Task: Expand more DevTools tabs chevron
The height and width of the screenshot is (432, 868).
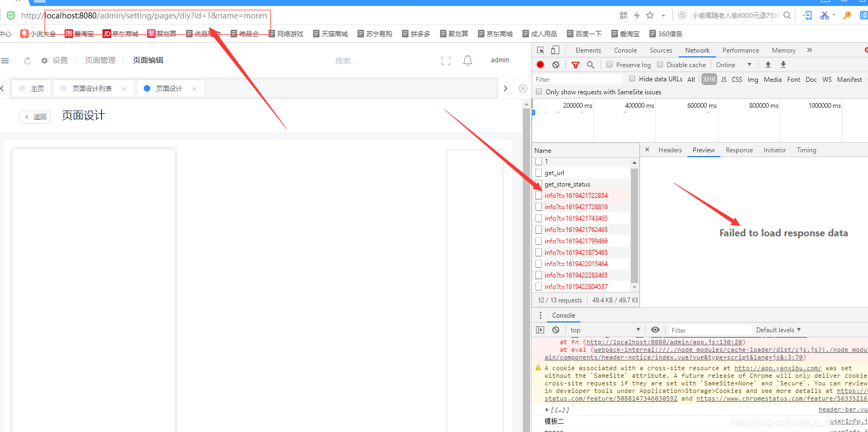Action: click(809, 50)
